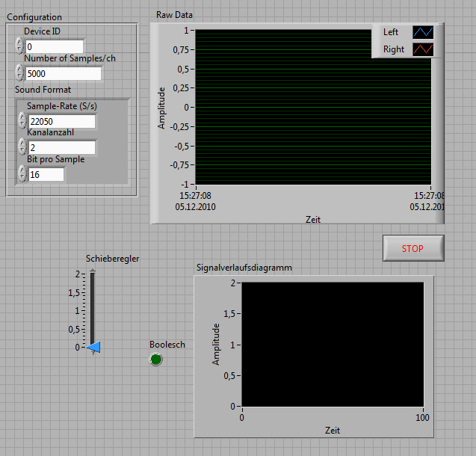Screen dimensions: 476x456
Task: Click the Kanalanzahl value field
Action: pos(62,147)
